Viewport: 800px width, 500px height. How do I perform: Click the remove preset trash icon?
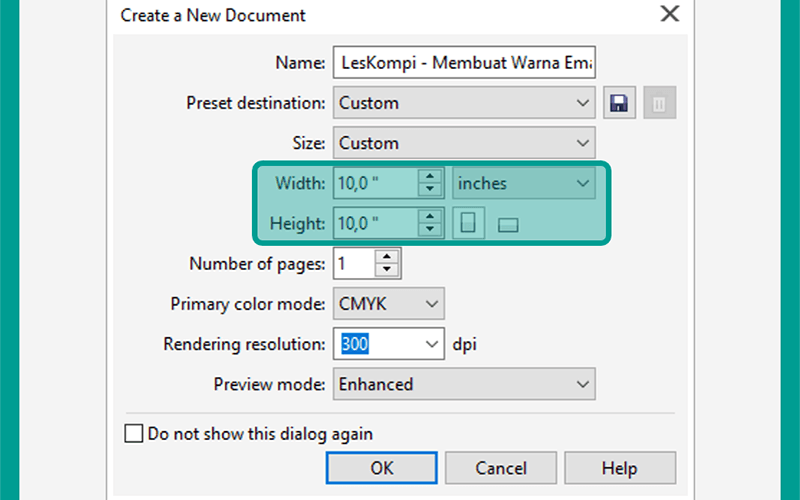(659, 103)
